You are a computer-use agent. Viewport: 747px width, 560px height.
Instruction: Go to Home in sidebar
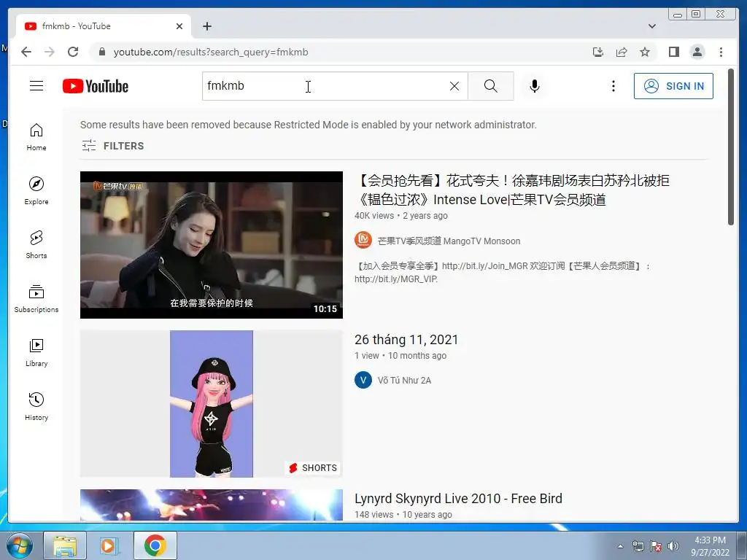tap(36, 137)
